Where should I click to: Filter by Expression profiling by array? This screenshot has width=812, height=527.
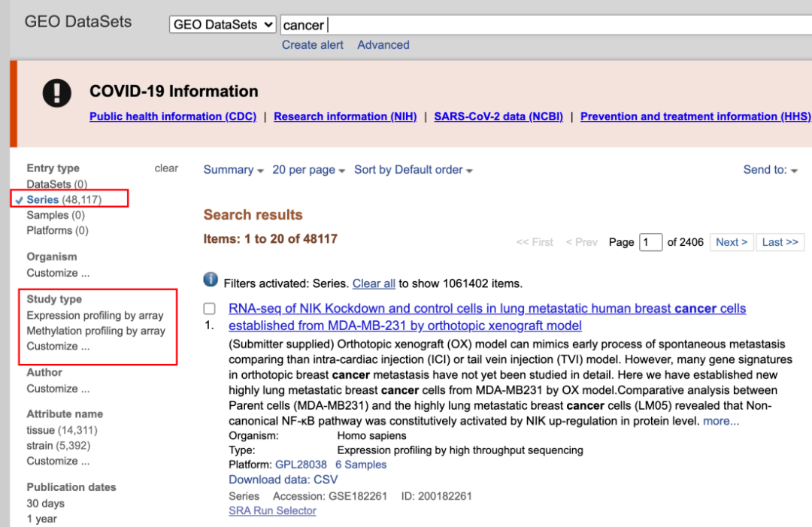95,315
